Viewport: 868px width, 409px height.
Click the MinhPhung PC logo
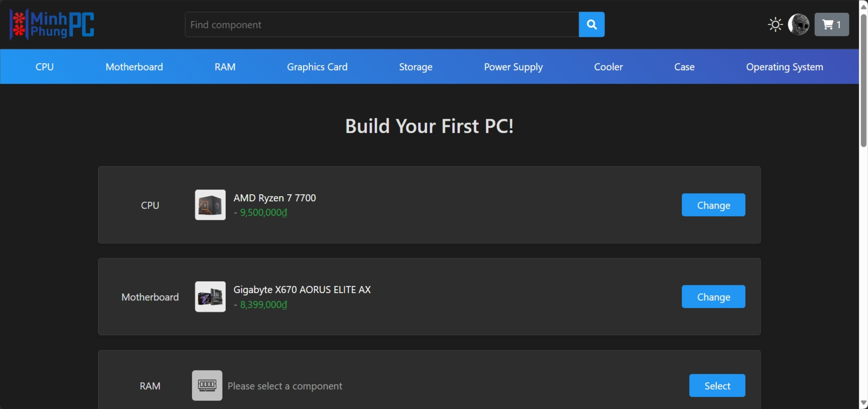click(52, 24)
